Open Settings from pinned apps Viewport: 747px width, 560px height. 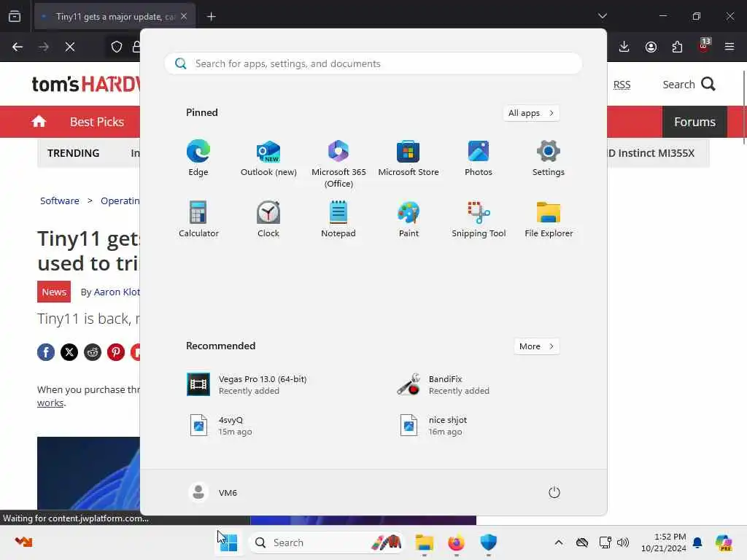click(x=549, y=157)
